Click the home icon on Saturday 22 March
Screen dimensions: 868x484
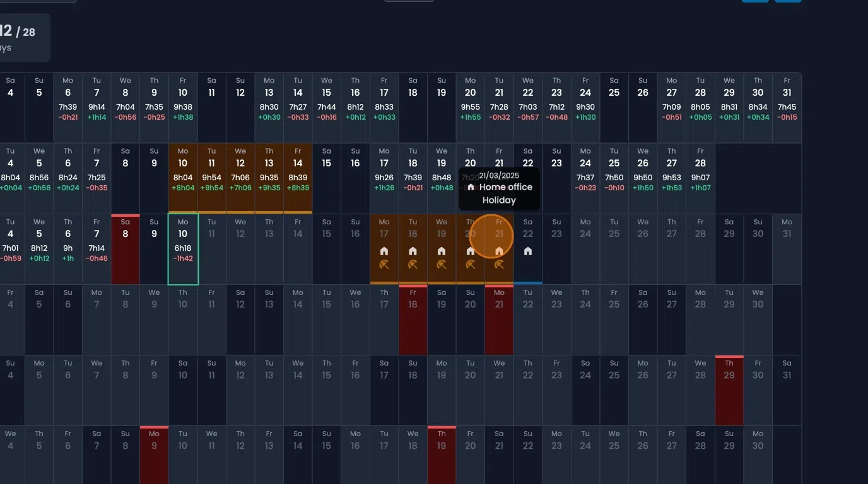pos(528,251)
